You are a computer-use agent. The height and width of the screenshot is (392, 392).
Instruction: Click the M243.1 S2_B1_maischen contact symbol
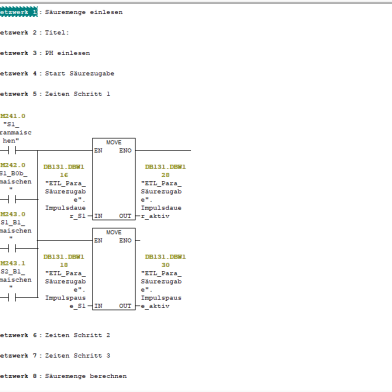12,297
